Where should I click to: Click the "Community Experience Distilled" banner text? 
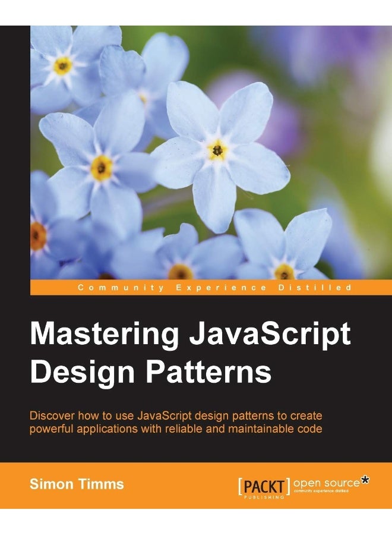click(x=215, y=287)
